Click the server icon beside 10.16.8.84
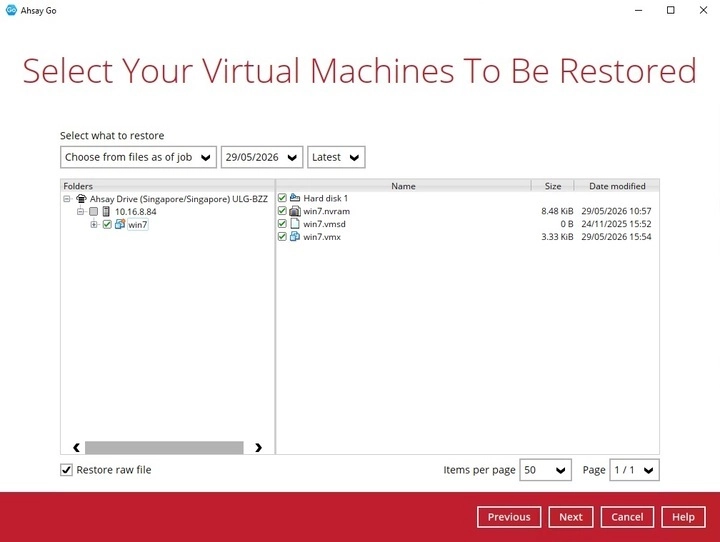 [x=106, y=212]
